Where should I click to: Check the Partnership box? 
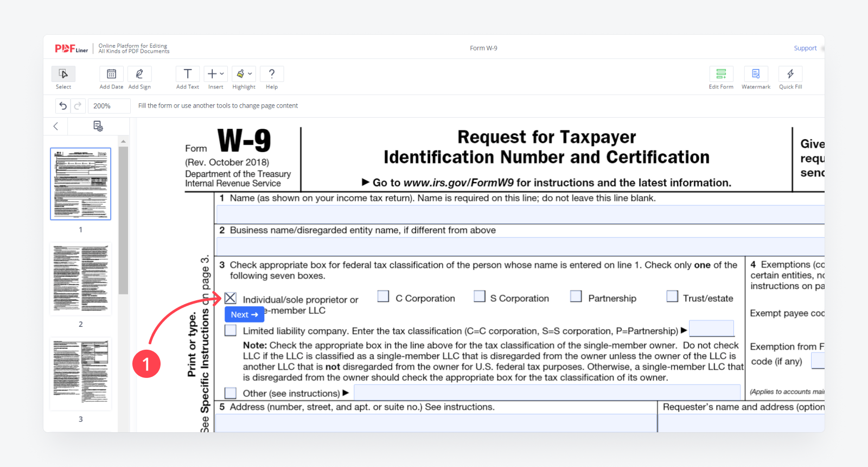576,296
